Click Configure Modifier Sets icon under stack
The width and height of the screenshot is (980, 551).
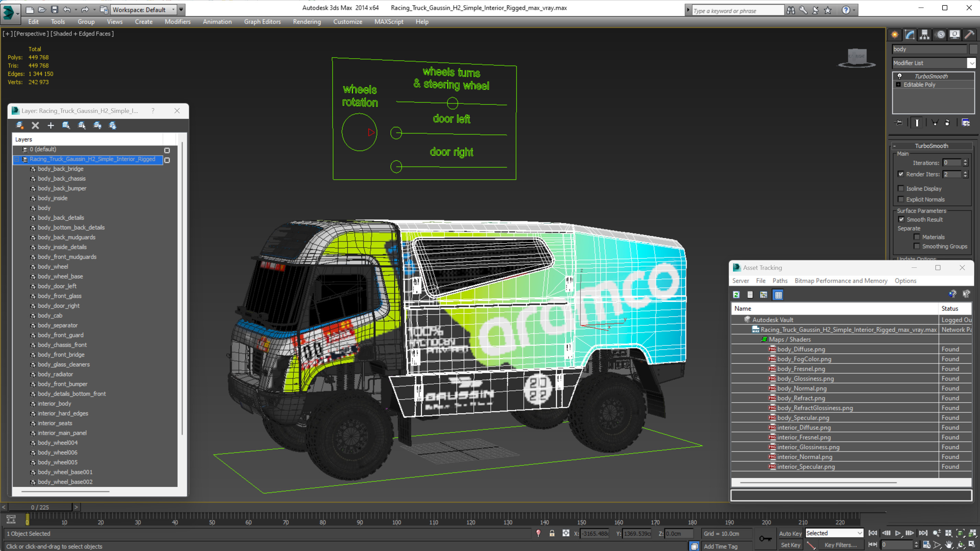coord(966,123)
